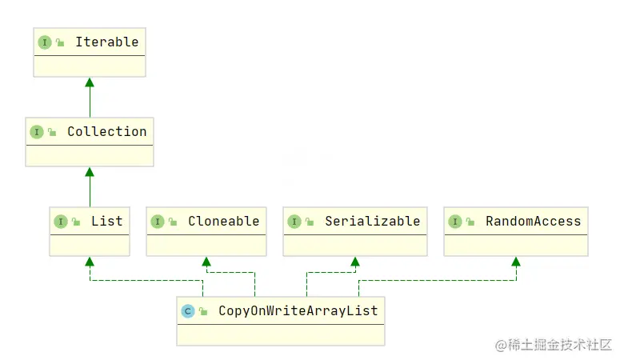Click the class icon beside CopyOnWriteArrayList
Screen dimensions: 624x364
pyautogui.click(x=188, y=311)
